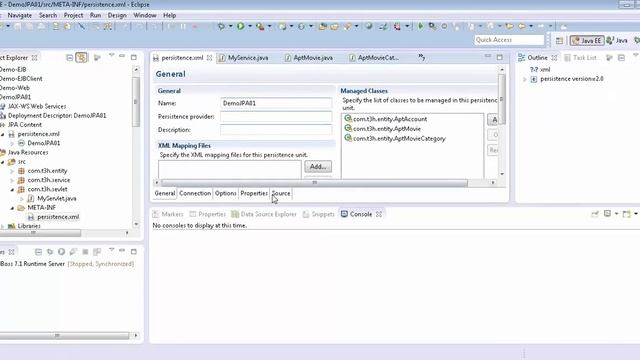Switch to Snippets view tab
Image resolution: width=640 pixels, height=360 pixels.
(319, 214)
